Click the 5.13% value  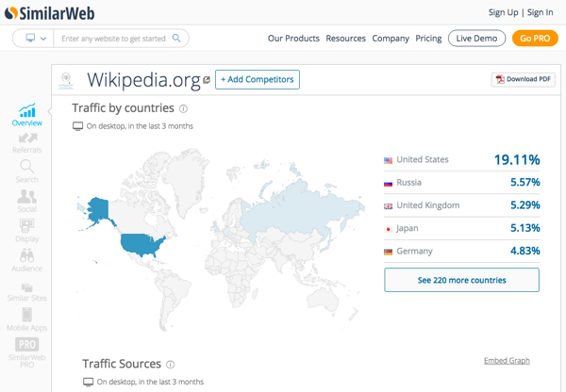(x=524, y=228)
